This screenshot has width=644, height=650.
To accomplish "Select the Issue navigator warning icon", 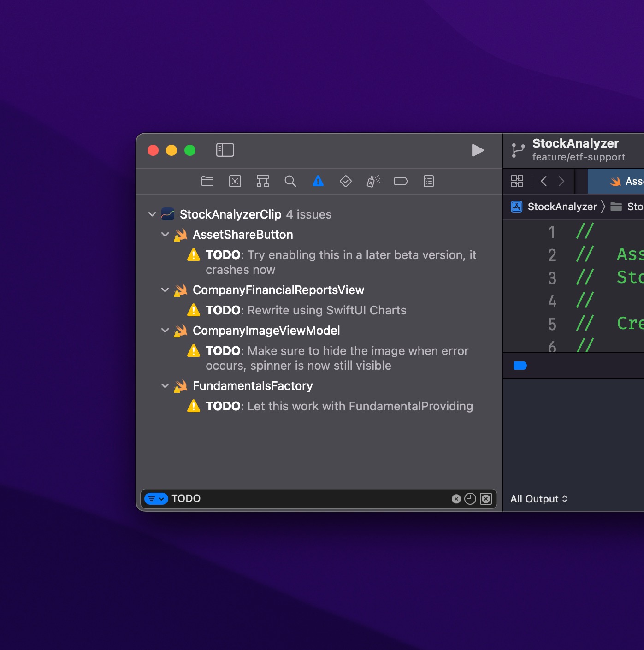I will point(318,181).
